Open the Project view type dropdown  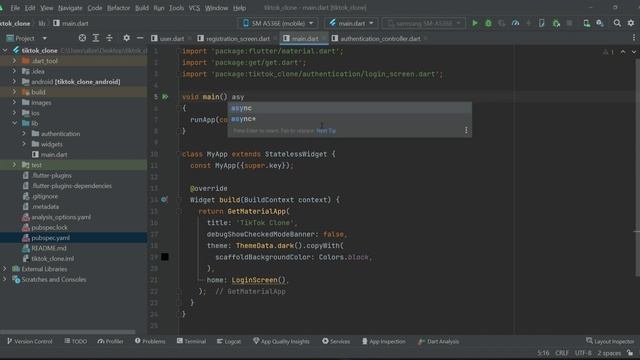click(27, 38)
